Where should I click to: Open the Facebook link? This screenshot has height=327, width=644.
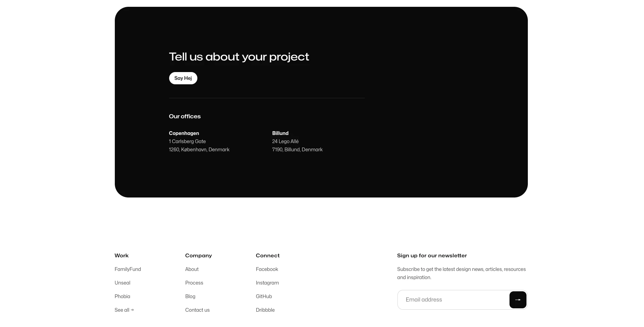(267, 269)
